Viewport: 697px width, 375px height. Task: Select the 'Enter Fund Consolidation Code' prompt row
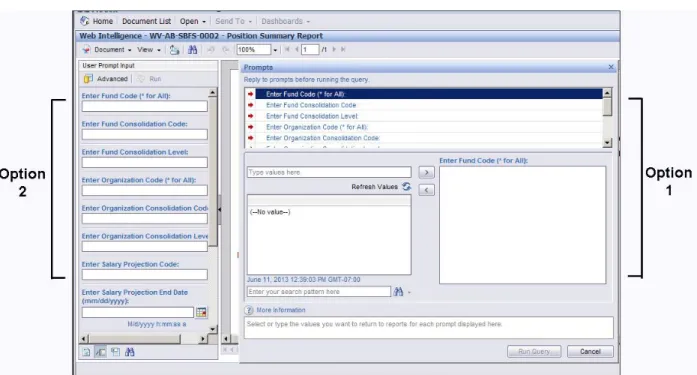point(424,105)
